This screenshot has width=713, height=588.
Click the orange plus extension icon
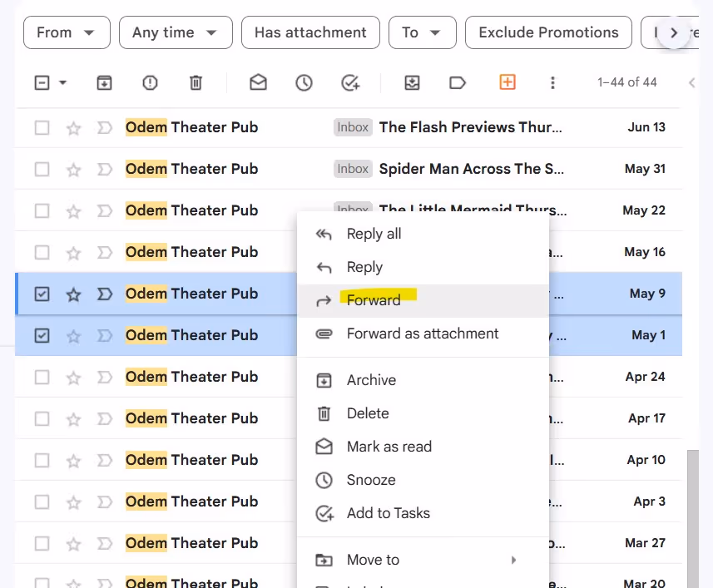pyautogui.click(x=508, y=82)
